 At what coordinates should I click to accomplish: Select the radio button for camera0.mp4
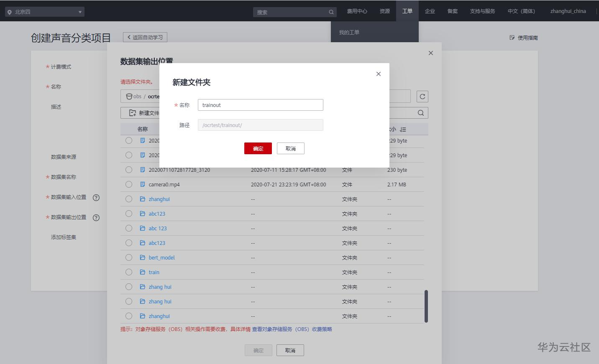pos(129,184)
